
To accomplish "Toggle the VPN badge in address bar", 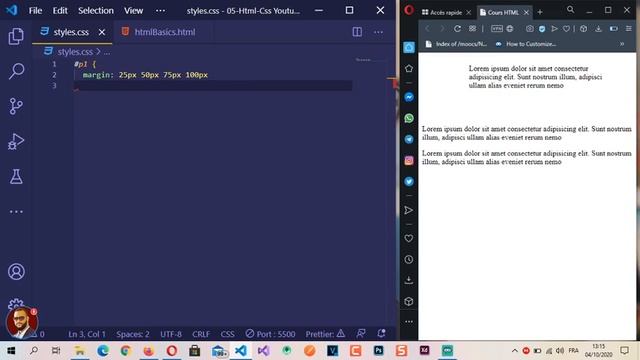I will 497,29.
